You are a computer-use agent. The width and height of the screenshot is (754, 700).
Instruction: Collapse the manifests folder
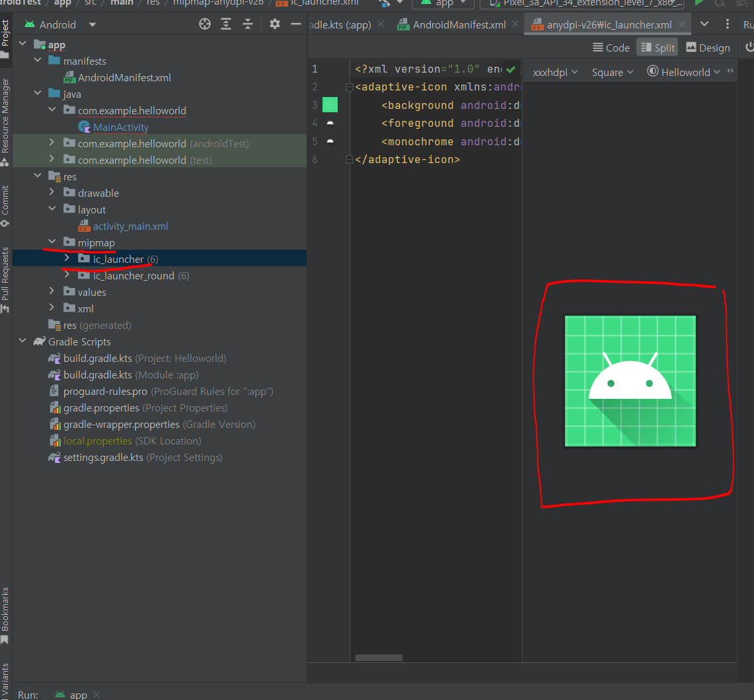coord(38,60)
